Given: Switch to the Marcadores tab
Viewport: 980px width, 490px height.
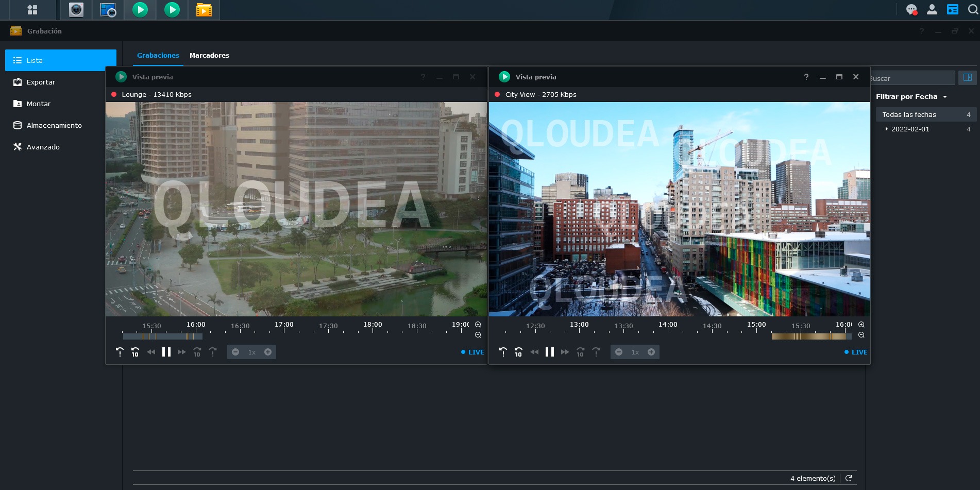Looking at the screenshot, I should click(x=209, y=55).
